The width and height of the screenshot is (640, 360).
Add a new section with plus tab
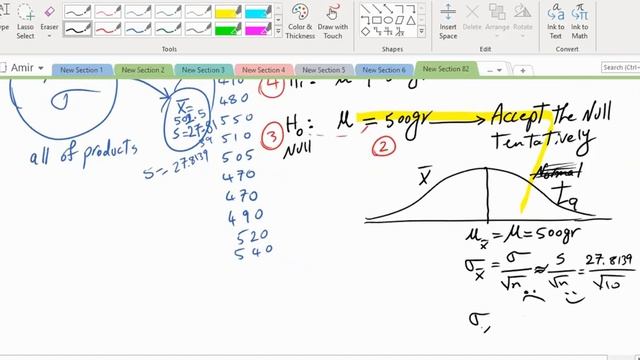click(522, 70)
